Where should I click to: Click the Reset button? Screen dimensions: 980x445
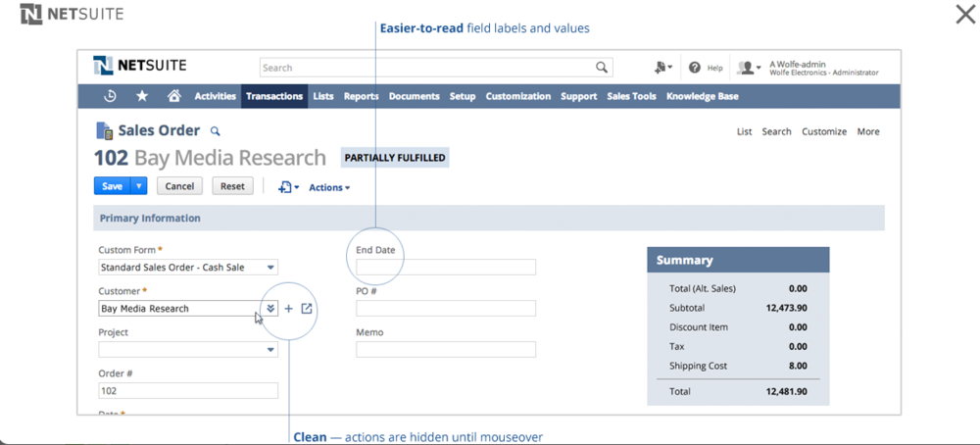coord(232,186)
